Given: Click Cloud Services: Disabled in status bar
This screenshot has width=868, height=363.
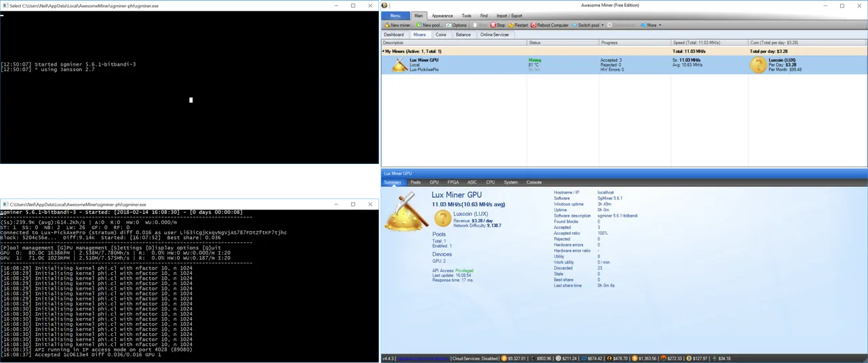Looking at the screenshot, I should 475,358.
